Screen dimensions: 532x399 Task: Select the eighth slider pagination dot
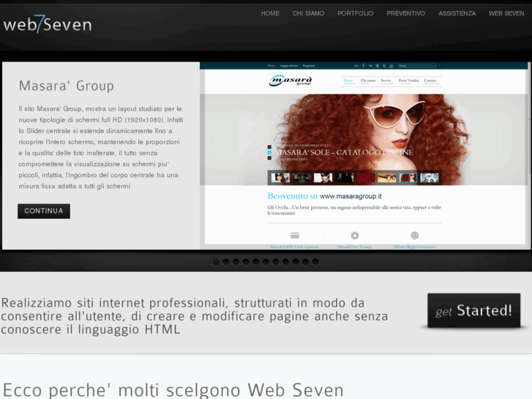285,261
